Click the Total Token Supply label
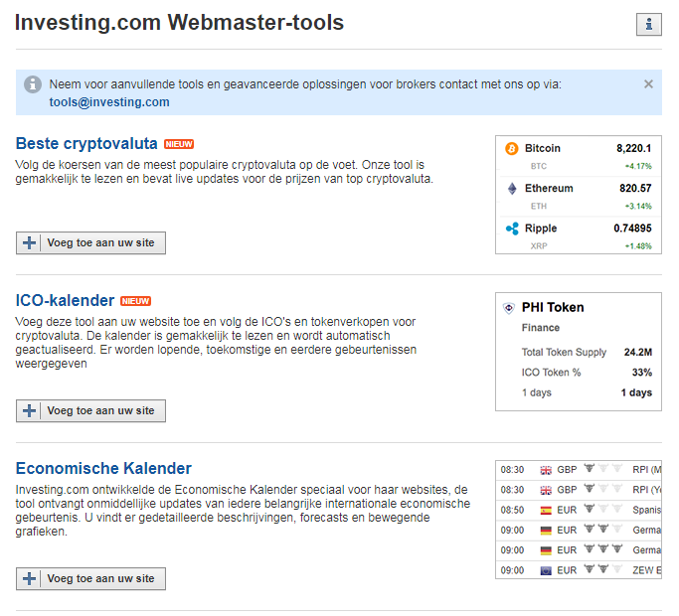Image resolution: width=679 pixels, height=616 pixels. click(564, 353)
